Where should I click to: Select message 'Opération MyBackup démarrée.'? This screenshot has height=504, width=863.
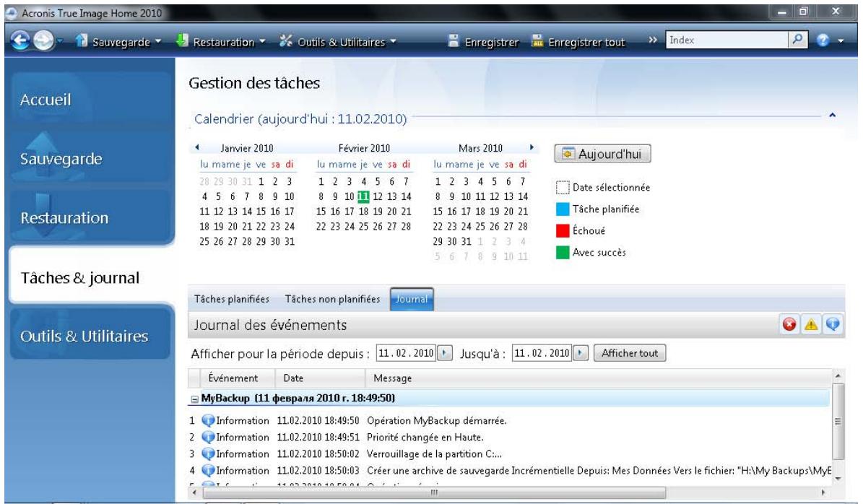tap(437, 421)
